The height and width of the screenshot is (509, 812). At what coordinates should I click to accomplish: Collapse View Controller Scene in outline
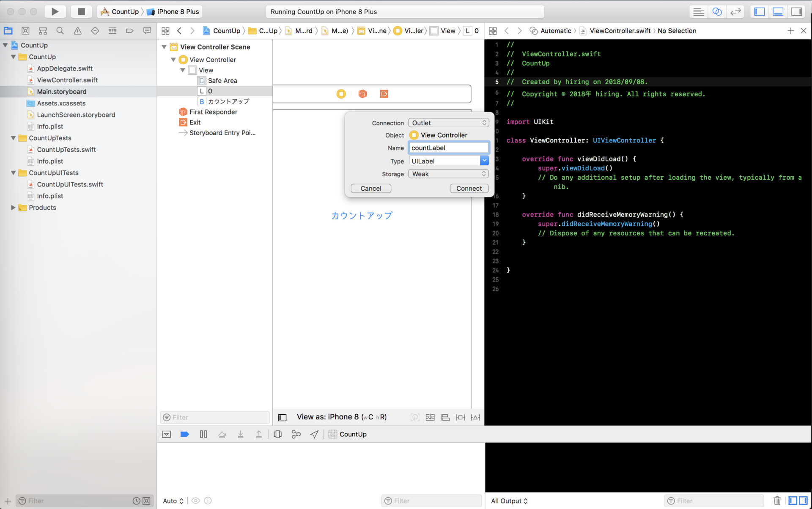164,47
